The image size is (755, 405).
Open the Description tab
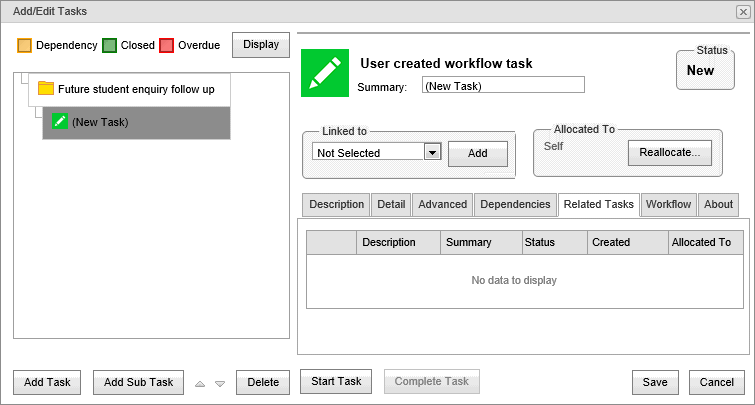pos(336,205)
